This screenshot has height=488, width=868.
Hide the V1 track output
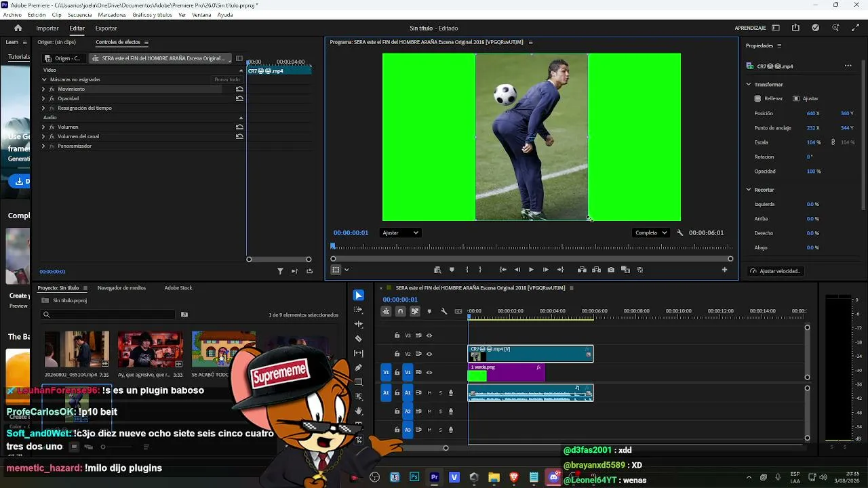pyautogui.click(x=429, y=372)
